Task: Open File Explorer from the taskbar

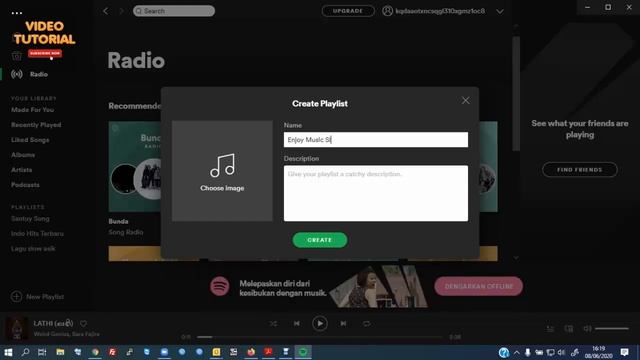Action: [x=60, y=352]
